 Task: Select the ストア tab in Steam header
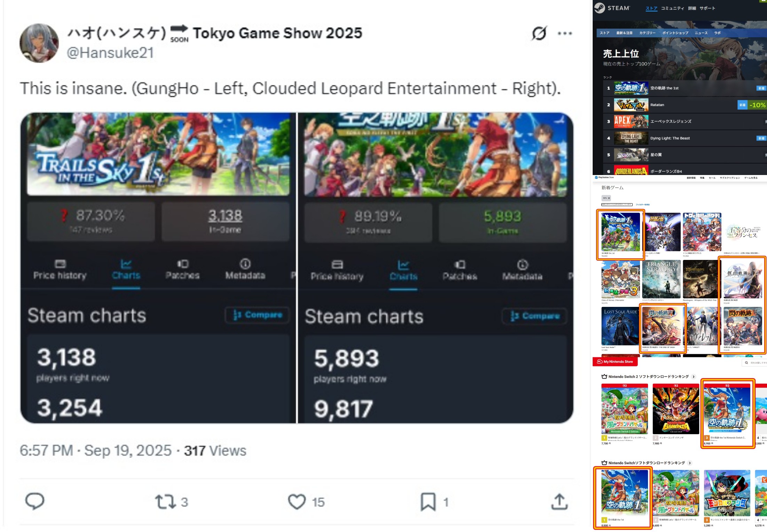pos(651,8)
